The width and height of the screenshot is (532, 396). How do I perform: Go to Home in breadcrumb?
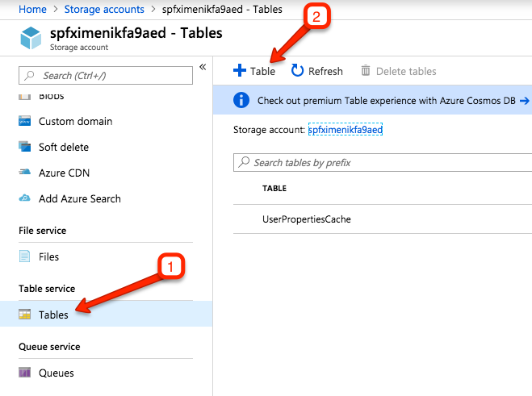coord(32,9)
